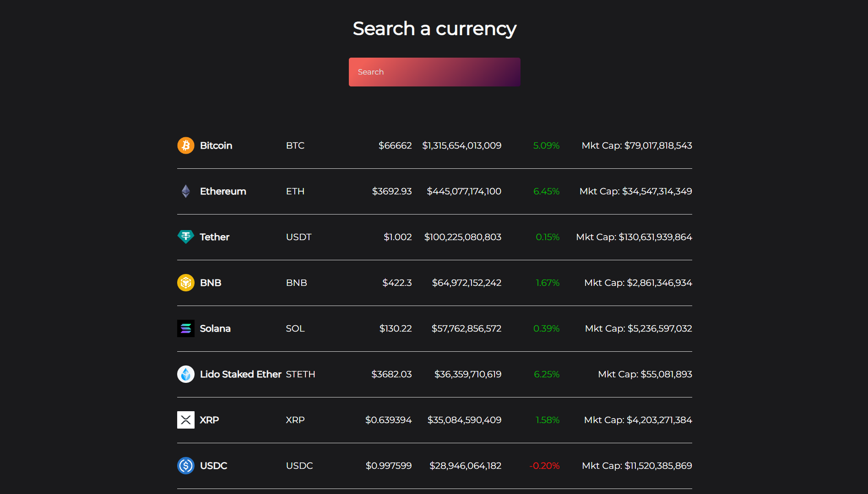Click the SOL ticker symbol

pos(295,328)
